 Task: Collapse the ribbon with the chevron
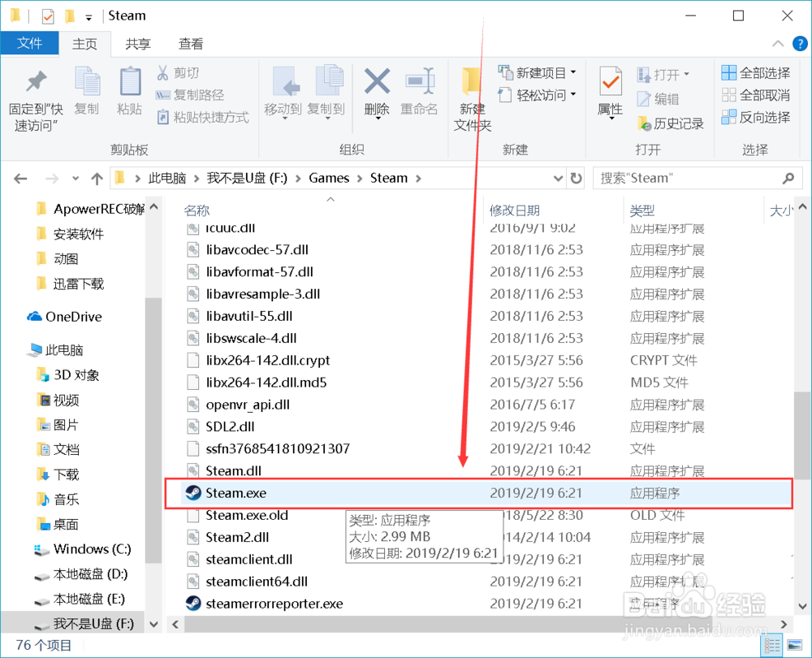778,44
